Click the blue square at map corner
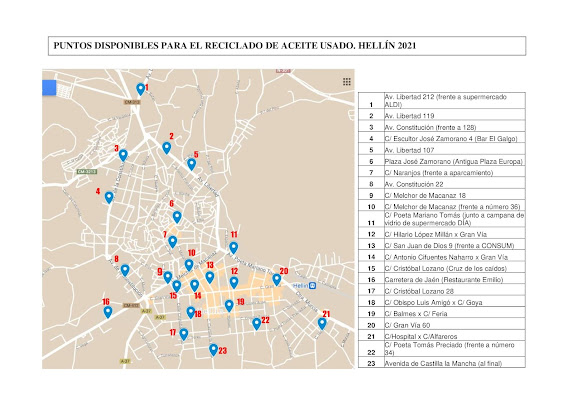Screen dimensions: 573x405 click(49, 88)
